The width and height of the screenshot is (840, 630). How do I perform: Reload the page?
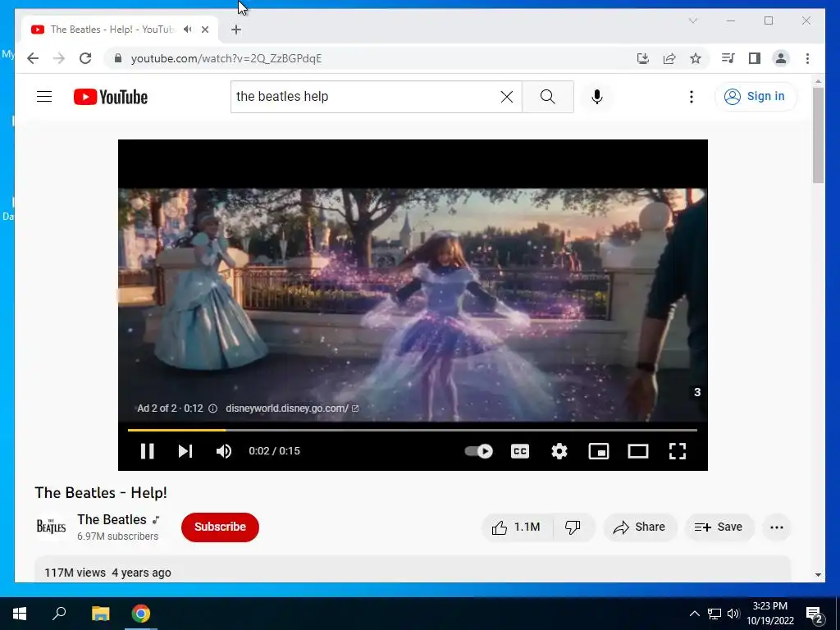[85, 58]
